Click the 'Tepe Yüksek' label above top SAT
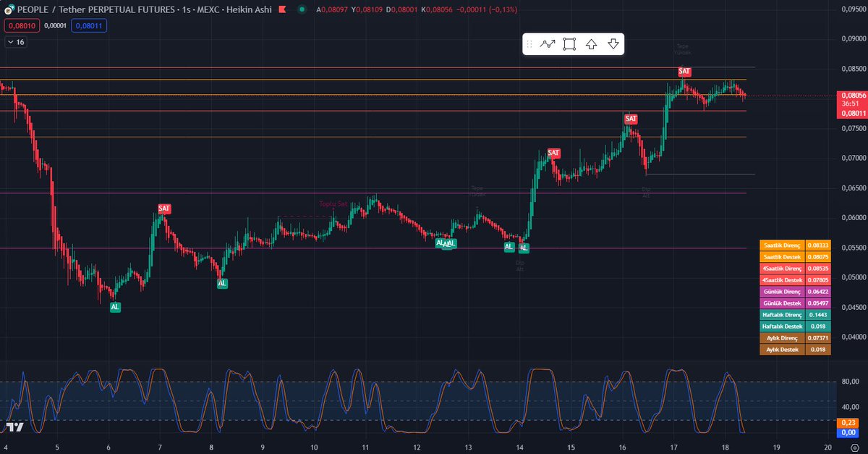 683,49
